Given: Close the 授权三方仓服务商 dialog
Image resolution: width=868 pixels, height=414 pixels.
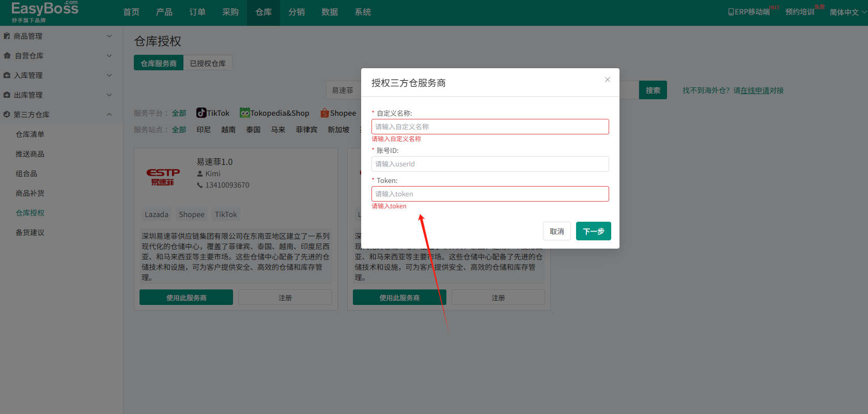Looking at the screenshot, I should point(608,80).
